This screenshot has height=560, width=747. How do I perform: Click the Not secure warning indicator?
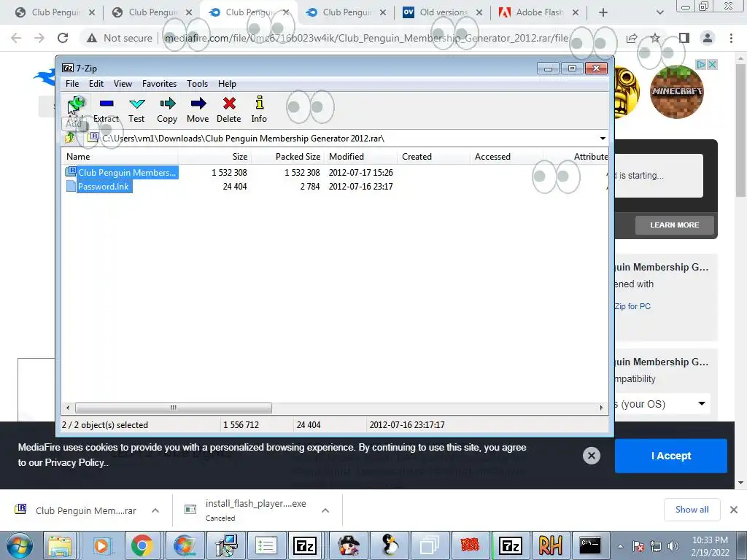click(119, 38)
